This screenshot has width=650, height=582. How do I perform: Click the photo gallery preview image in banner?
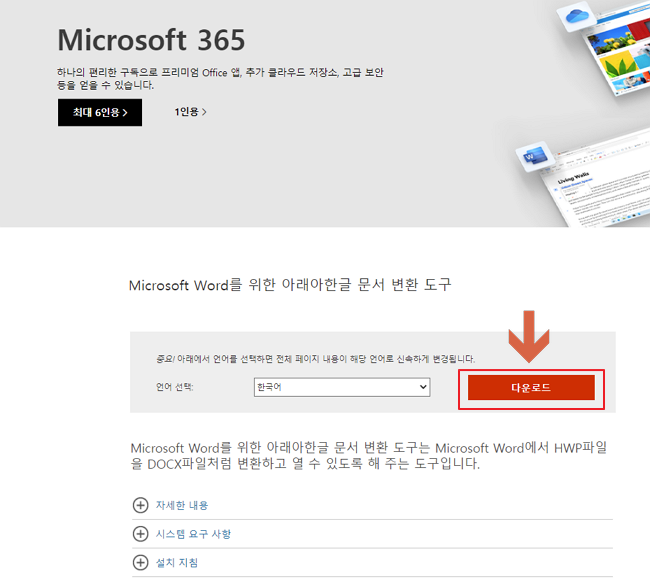point(618,52)
